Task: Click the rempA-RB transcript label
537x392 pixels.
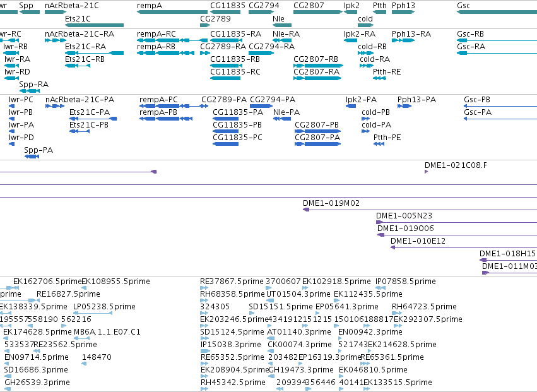Action: (156, 47)
